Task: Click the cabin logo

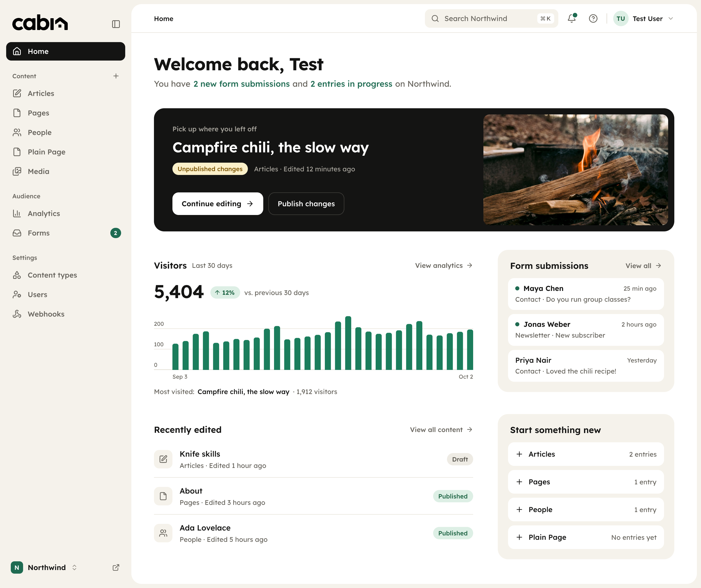Action: 40,22
